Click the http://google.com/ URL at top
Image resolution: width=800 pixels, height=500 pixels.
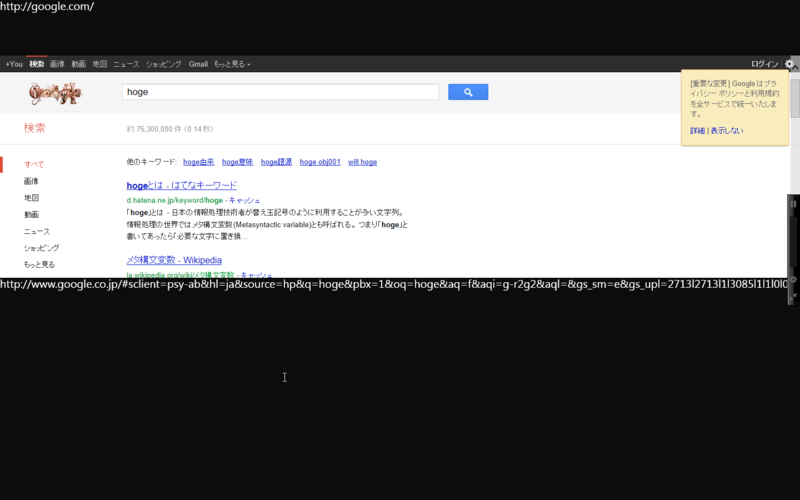[x=47, y=7]
